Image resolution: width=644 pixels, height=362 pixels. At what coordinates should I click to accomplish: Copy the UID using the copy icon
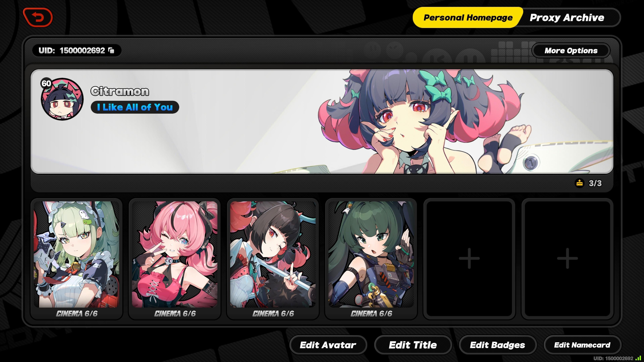point(111,50)
